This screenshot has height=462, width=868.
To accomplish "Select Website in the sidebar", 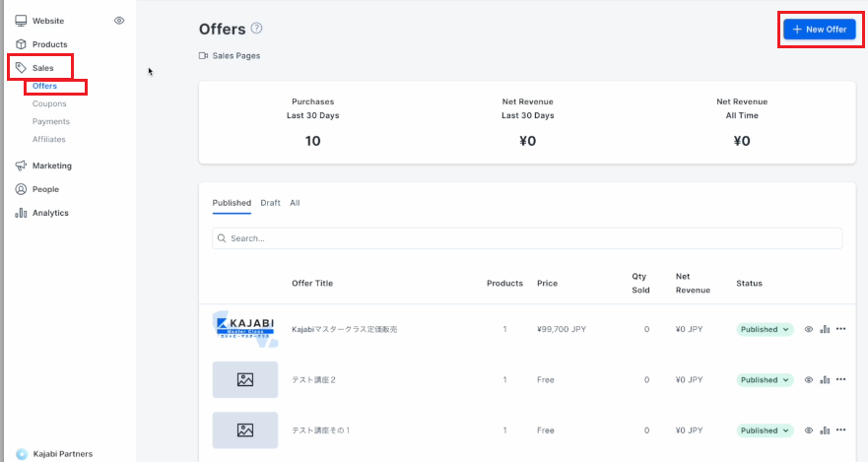I will (48, 21).
